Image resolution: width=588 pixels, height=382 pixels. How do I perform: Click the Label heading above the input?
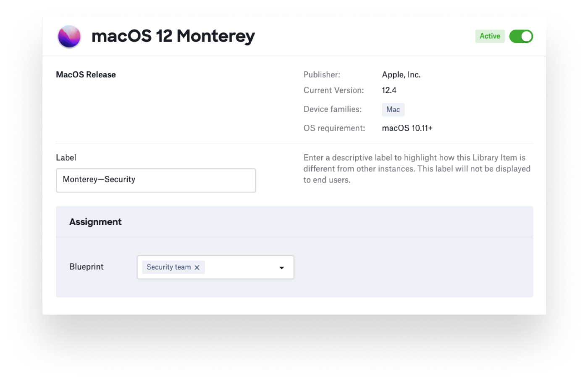[66, 158]
